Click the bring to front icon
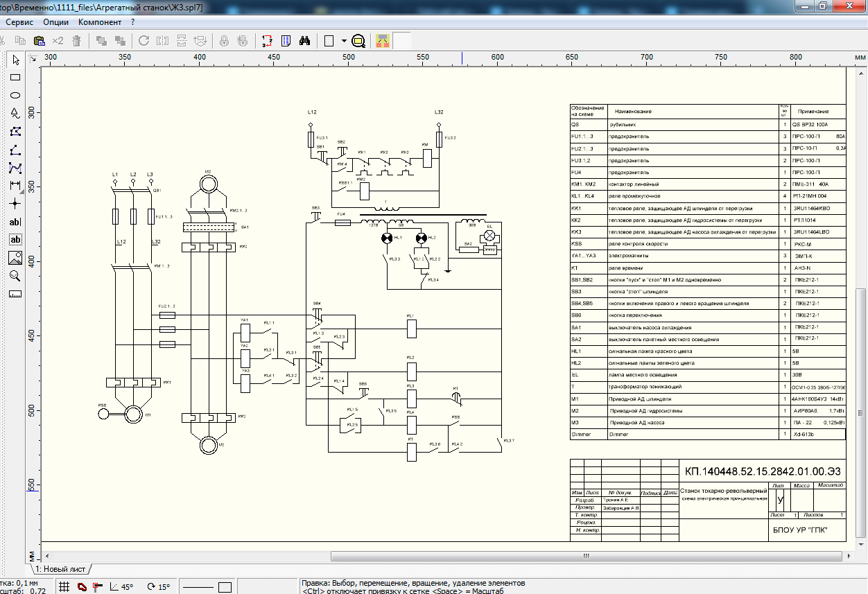Image resolution: width=868 pixels, height=594 pixels. (x=101, y=40)
